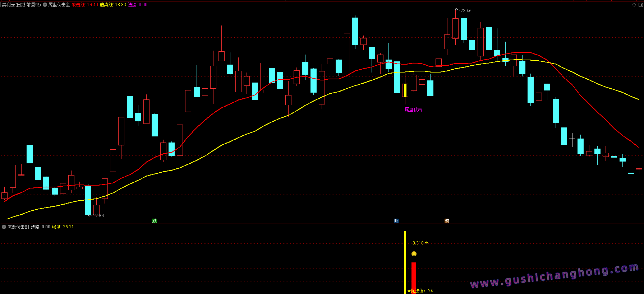Click the 榜 event marker on the time axis

[x=447, y=221]
